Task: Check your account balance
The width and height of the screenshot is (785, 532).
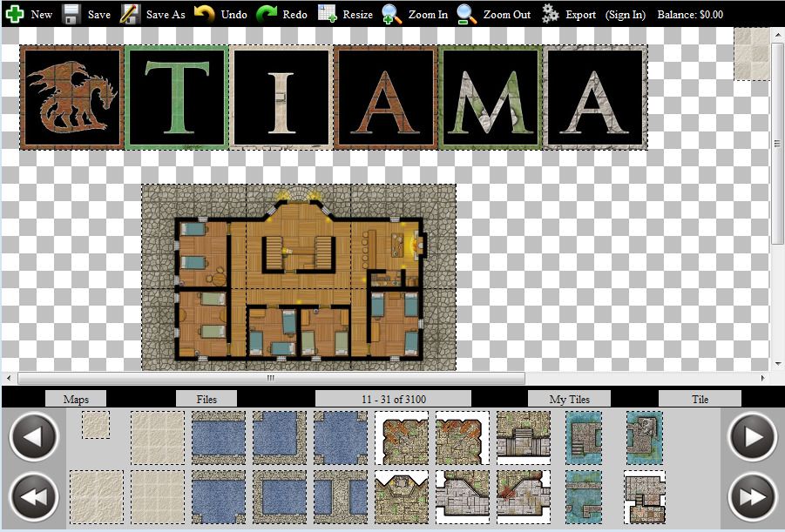Action: pos(689,14)
